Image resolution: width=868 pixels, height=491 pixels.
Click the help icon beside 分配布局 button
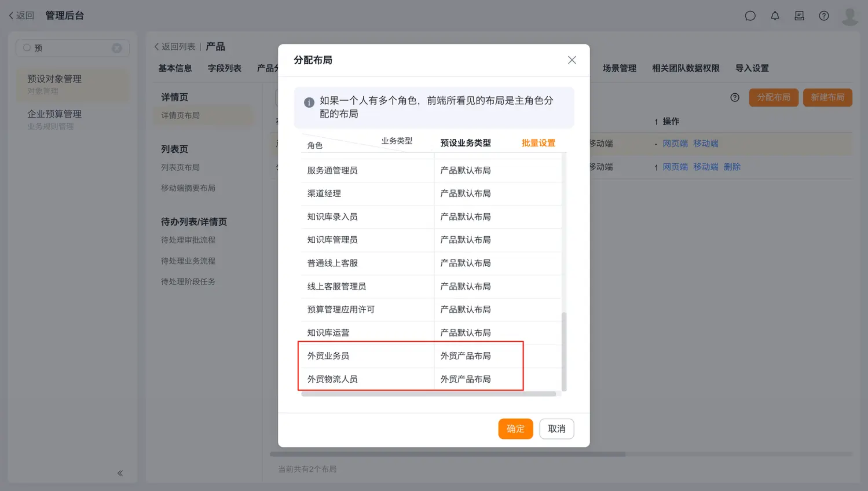pos(735,97)
